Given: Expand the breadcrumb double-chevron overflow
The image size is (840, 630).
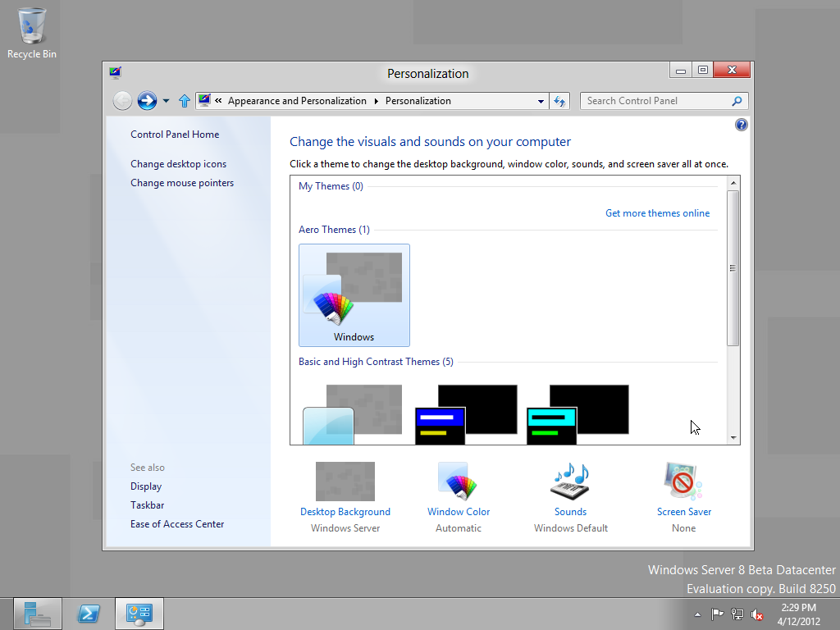Looking at the screenshot, I should (218, 100).
